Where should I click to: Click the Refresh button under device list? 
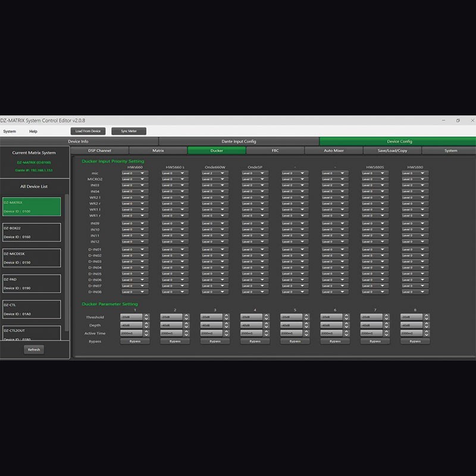[34, 350]
